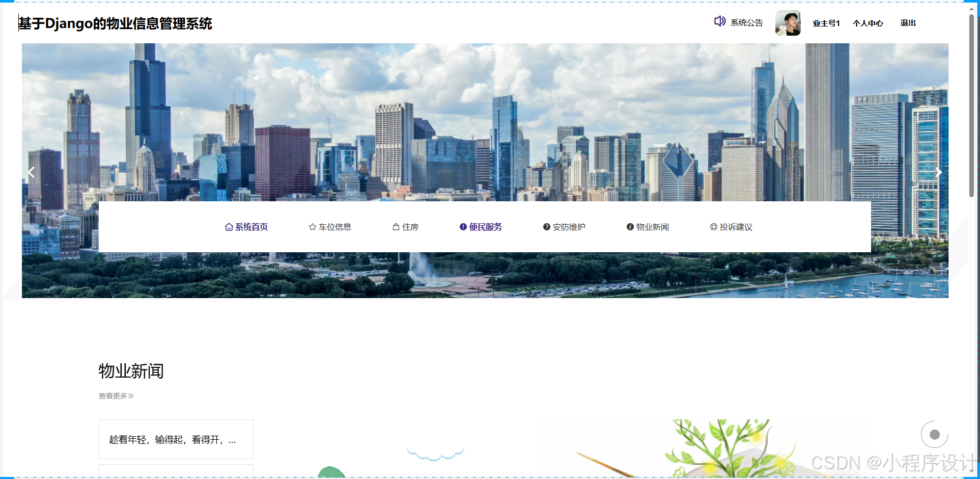980x479 pixels.
Task: Open 投诉建议 menu item
Action: point(736,227)
